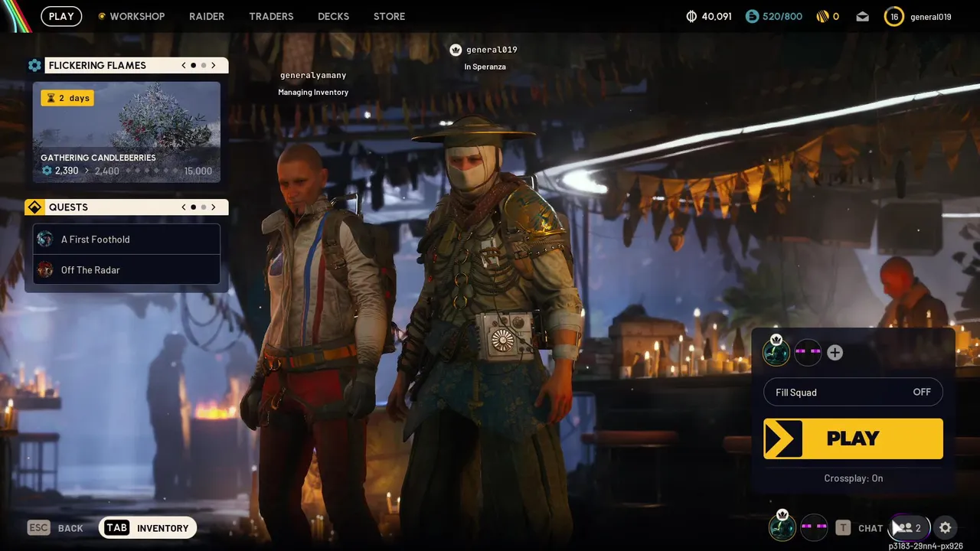Click the coin currency icon beside 40,091
The image size is (980, 551).
(x=691, y=16)
